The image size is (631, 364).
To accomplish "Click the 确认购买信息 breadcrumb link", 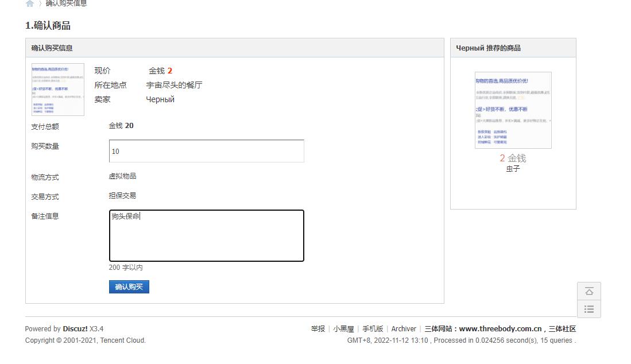I will 67,3.
